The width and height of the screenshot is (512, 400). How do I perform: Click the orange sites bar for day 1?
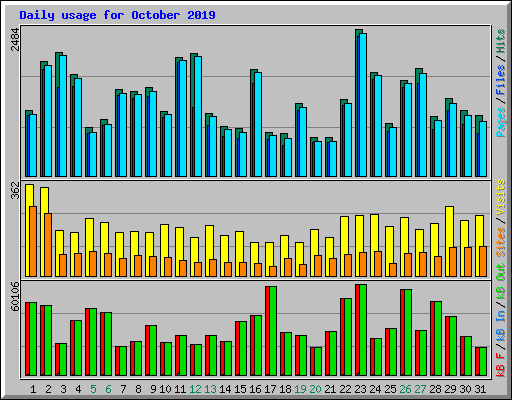click(33, 241)
